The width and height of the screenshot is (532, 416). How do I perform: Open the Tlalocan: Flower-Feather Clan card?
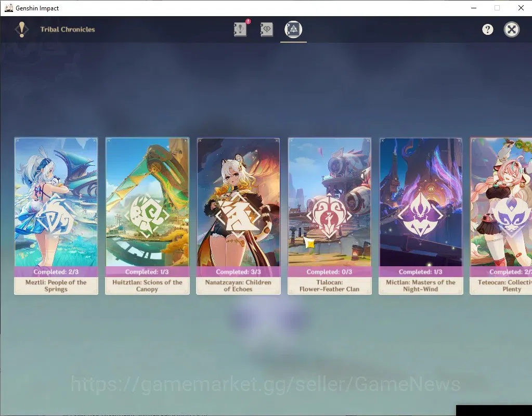click(330, 216)
